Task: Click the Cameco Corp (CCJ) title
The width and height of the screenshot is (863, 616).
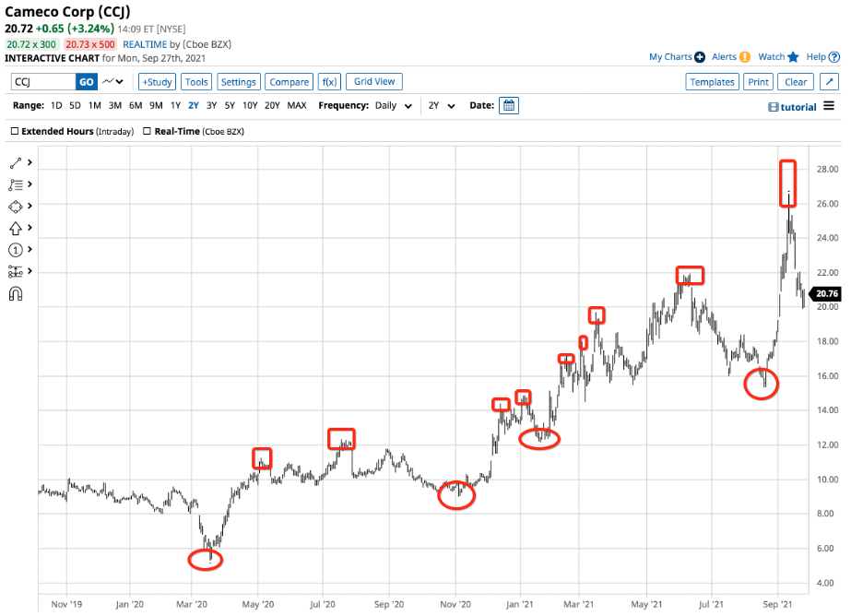Action: pos(67,12)
